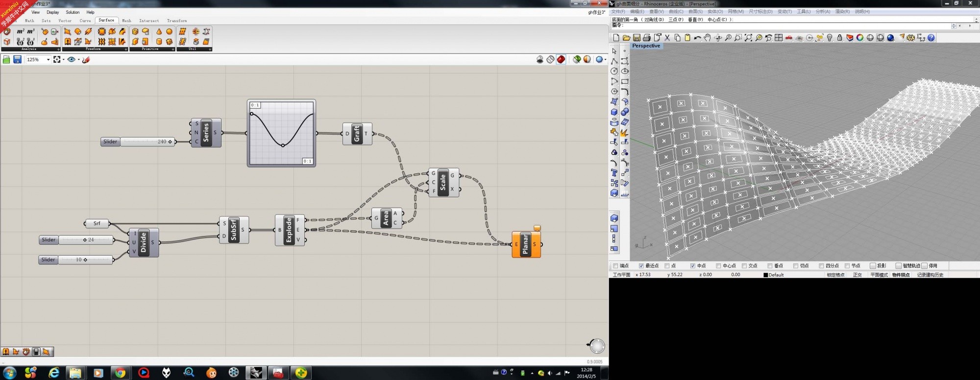This screenshot has height=380, width=980.
Task: Select the Area (m²) component icon
Action: 20,31
